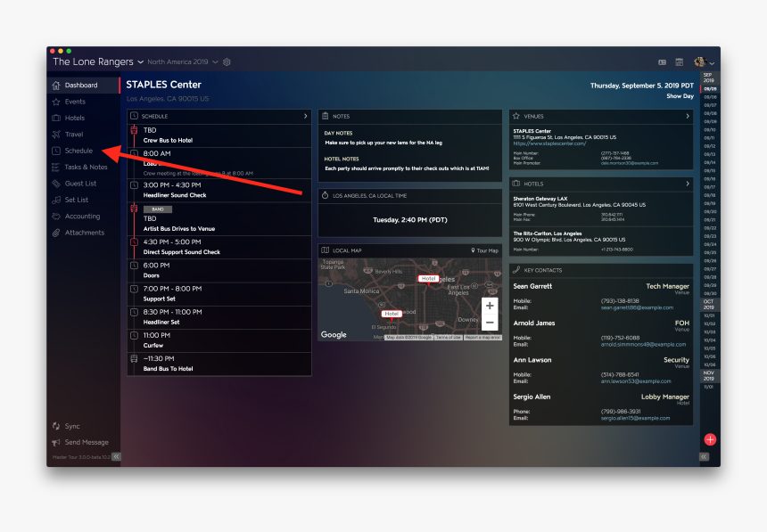Expand the Hotels panel with its chevron
Screen dimensions: 767x532
[x=688, y=184]
